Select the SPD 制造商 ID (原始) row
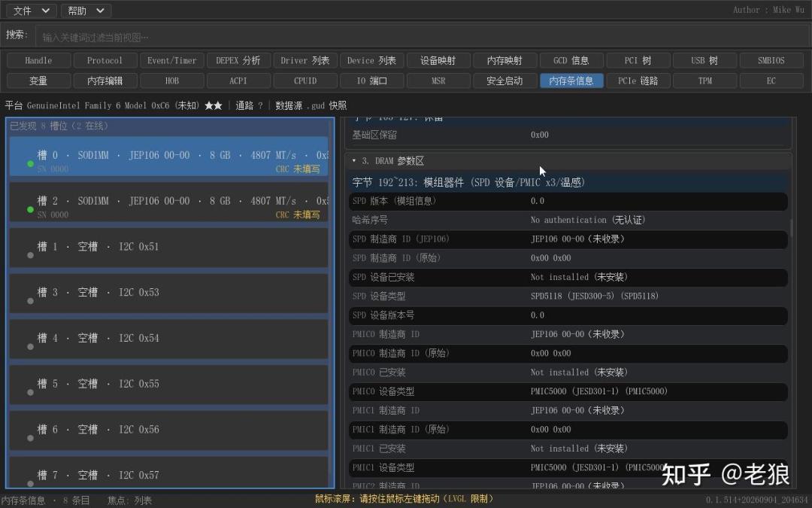Image resolution: width=812 pixels, height=508 pixels. (568, 258)
